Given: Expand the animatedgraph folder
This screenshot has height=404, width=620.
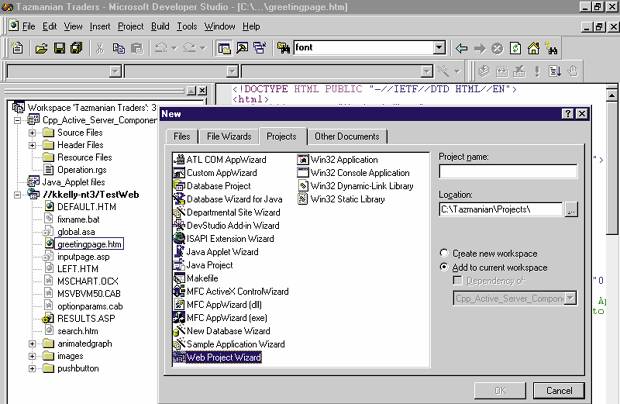Looking at the screenshot, I should tap(32, 344).
